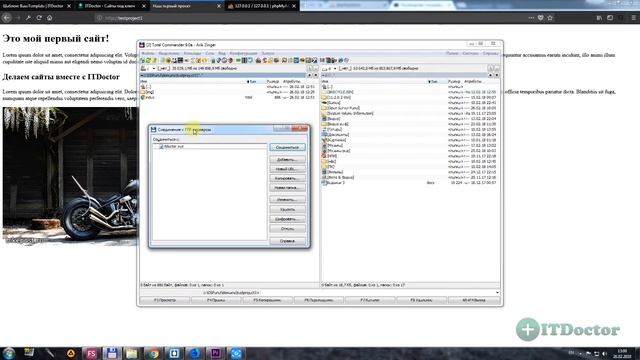Click the browser Library icon
Screen dimensions: 640x360
pos(599,18)
